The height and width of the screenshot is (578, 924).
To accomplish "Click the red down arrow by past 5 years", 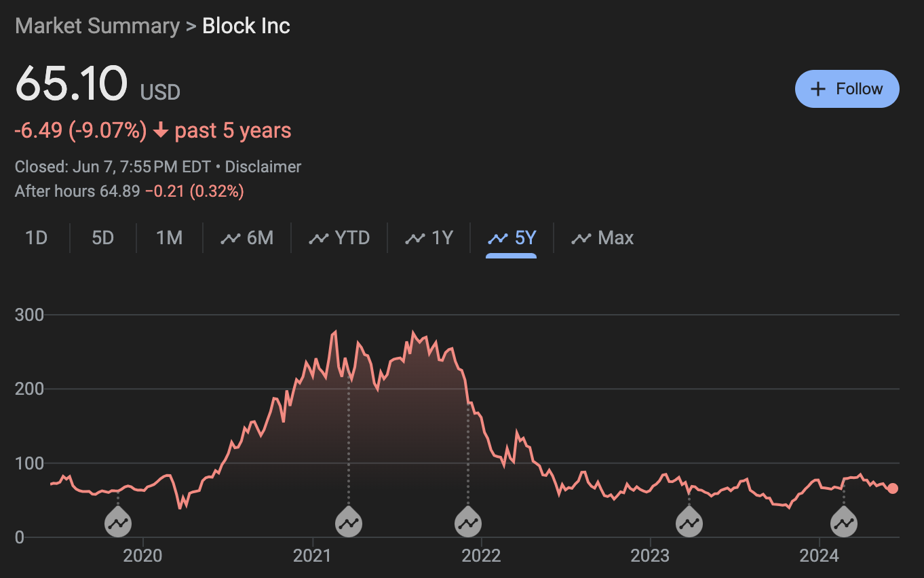I will pyautogui.click(x=161, y=130).
